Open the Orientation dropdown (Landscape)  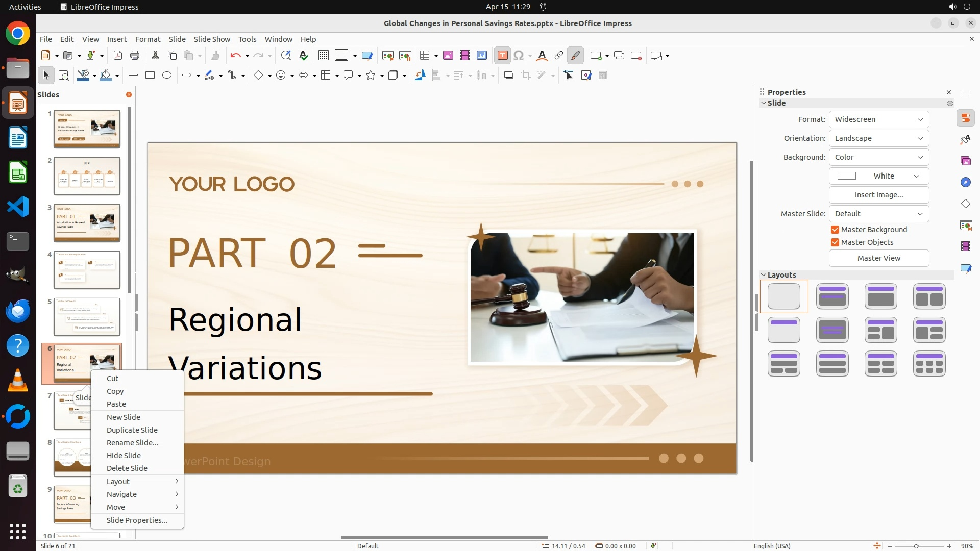[x=878, y=138]
